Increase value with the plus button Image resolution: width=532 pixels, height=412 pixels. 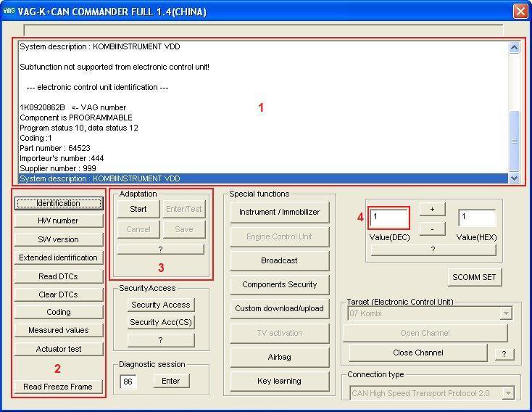pyautogui.click(x=432, y=209)
